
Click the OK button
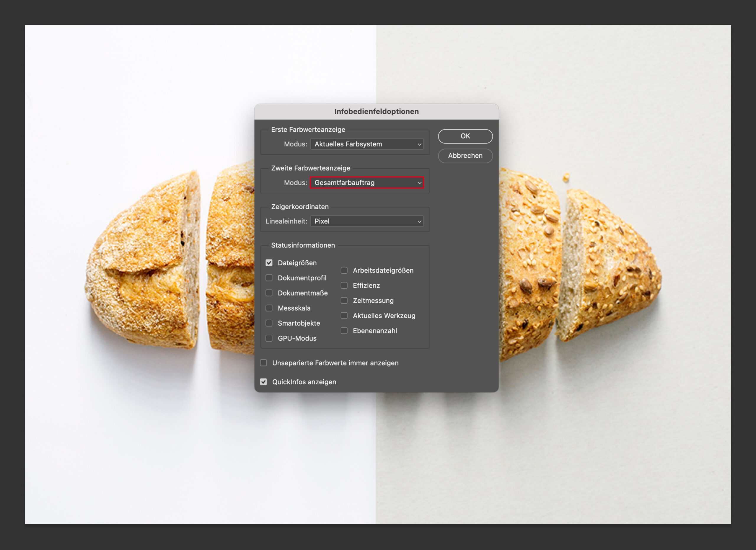coord(465,136)
